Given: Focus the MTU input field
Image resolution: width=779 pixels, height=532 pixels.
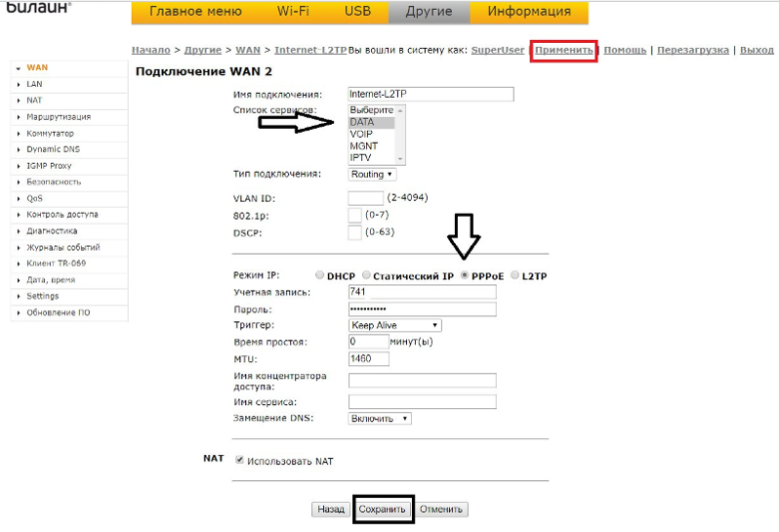Looking at the screenshot, I should (x=369, y=358).
